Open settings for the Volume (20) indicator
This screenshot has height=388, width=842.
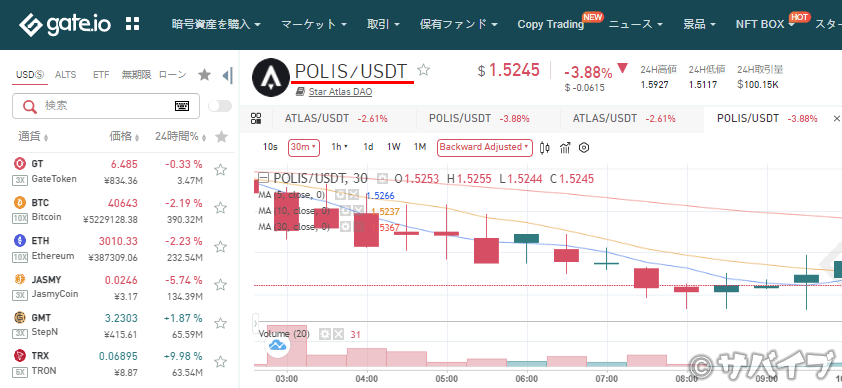pyautogui.click(x=324, y=334)
